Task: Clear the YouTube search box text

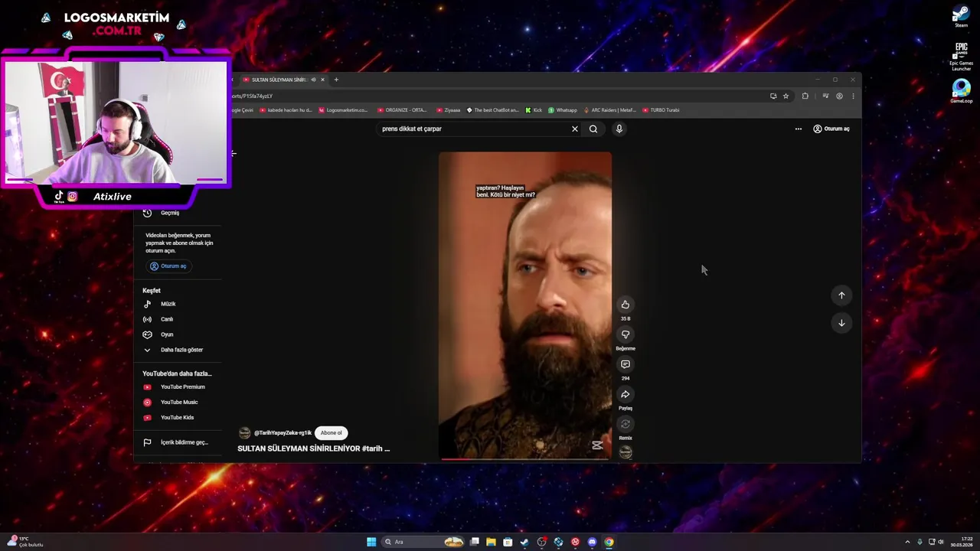Action: [575, 129]
